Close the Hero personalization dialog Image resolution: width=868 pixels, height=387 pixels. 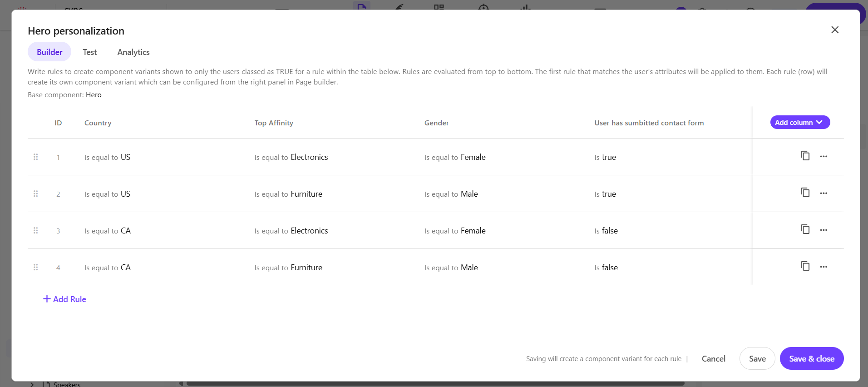coord(834,30)
